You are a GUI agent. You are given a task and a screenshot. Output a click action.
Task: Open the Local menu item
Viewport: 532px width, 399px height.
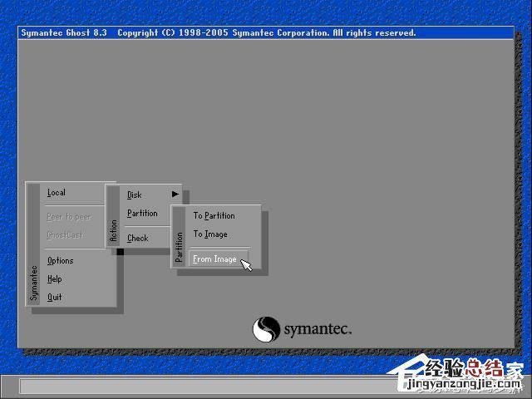57,193
